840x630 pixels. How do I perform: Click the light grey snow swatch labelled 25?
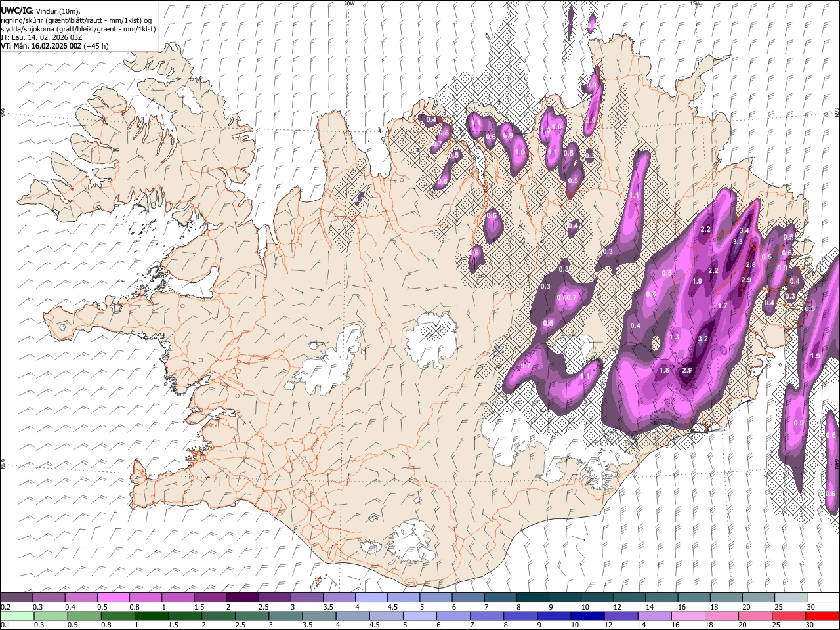coord(790,597)
